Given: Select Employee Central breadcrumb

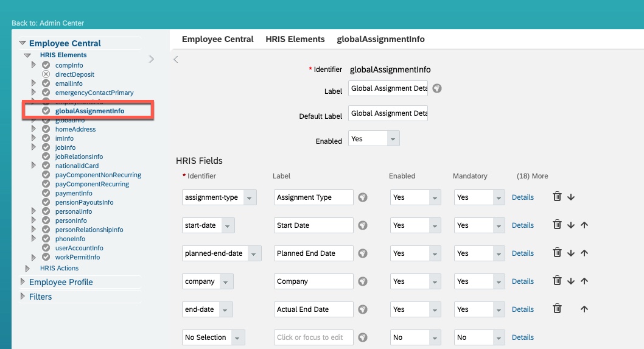Looking at the screenshot, I should pos(218,39).
